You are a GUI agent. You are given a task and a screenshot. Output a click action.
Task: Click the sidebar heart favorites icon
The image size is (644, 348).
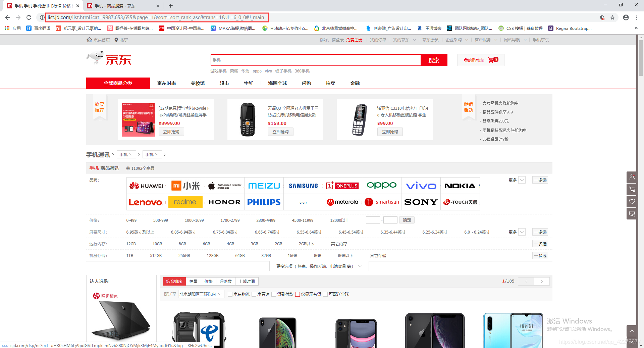coord(632,201)
